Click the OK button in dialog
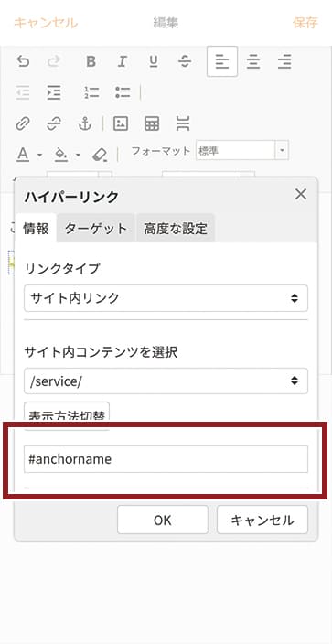The height and width of the screenshot is (644, 332). (163, 520)
